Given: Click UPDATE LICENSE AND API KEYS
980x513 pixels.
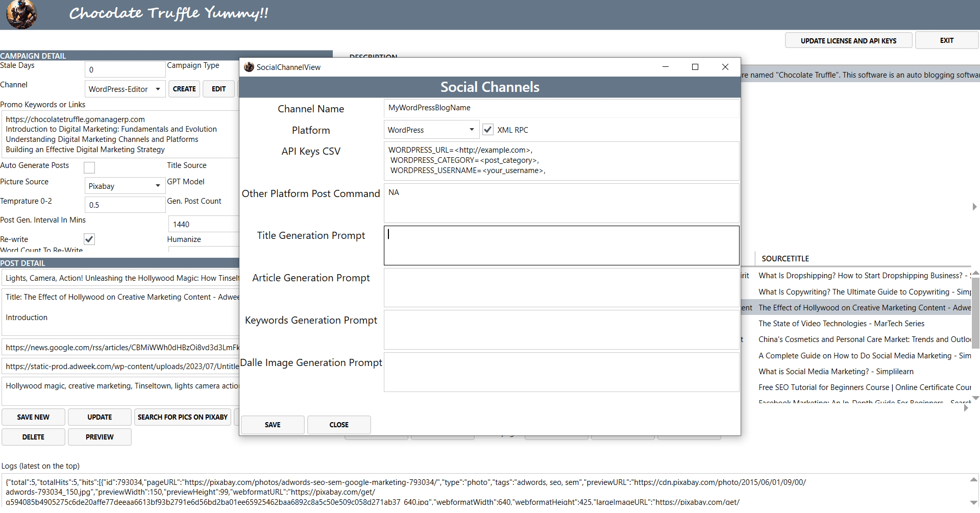Looking at the screenshot, I should pyautogui.click(x=848, y=40).
